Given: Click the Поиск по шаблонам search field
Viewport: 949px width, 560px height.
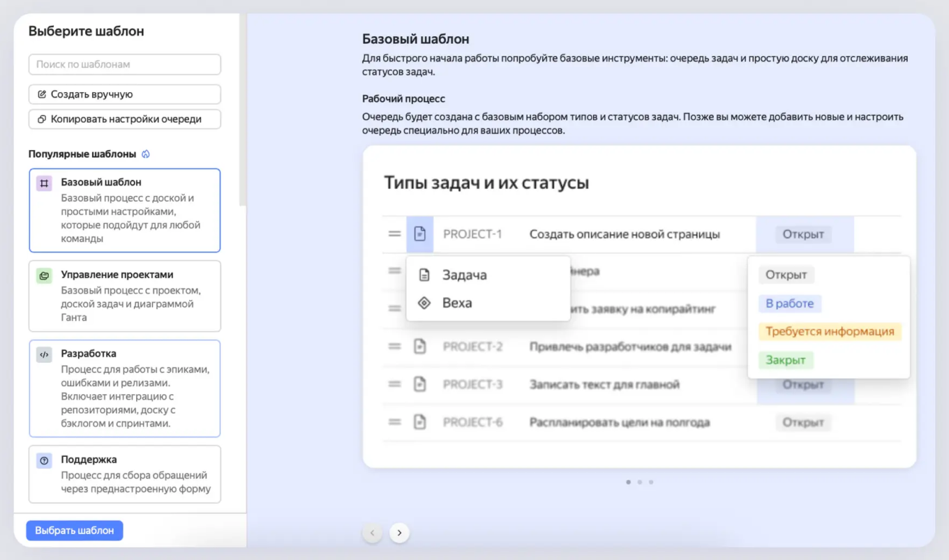Looking at the screenshot, I should [x=124, y=64].
